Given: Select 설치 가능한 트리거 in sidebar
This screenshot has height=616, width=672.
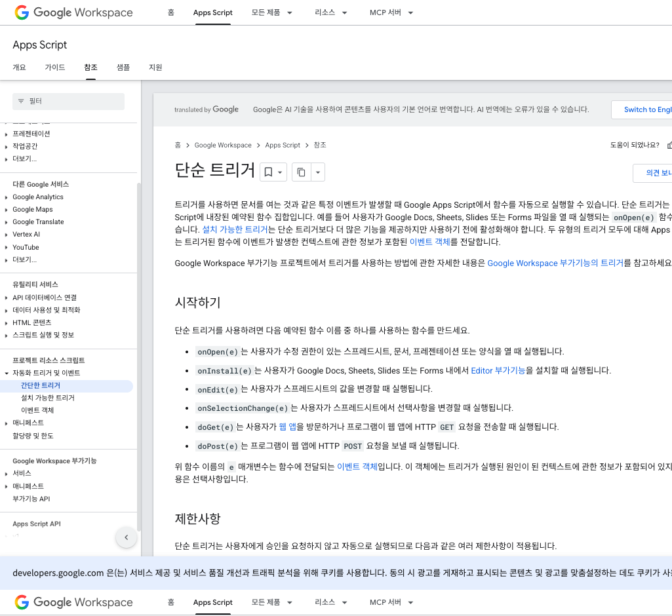Looking at the screenshot, I should [x=48, y=398].
